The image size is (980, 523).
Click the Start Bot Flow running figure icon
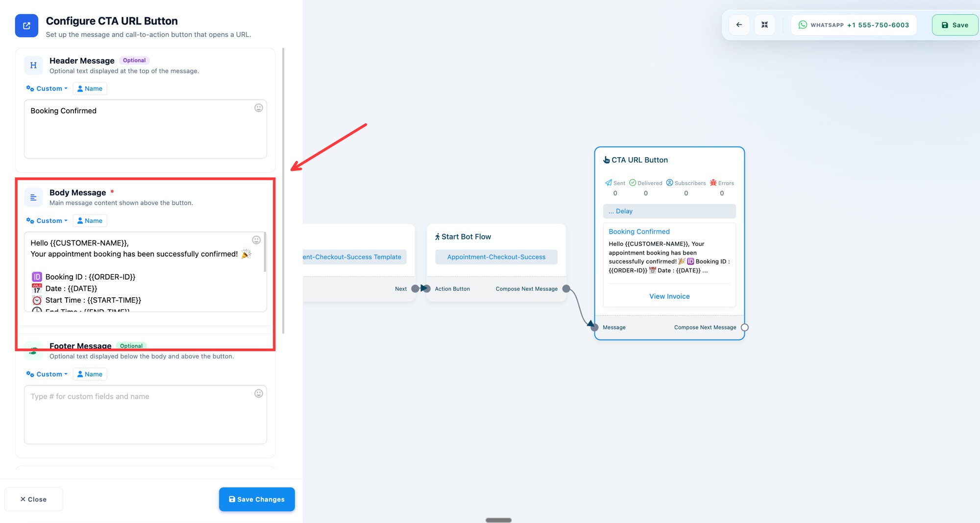tap(437, 237)
